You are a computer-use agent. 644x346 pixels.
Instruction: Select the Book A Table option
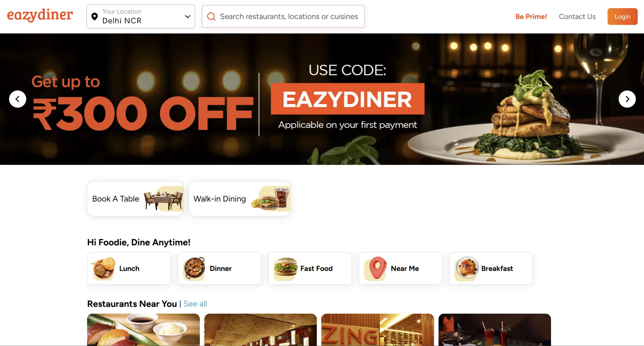click(x=136, y=199)
